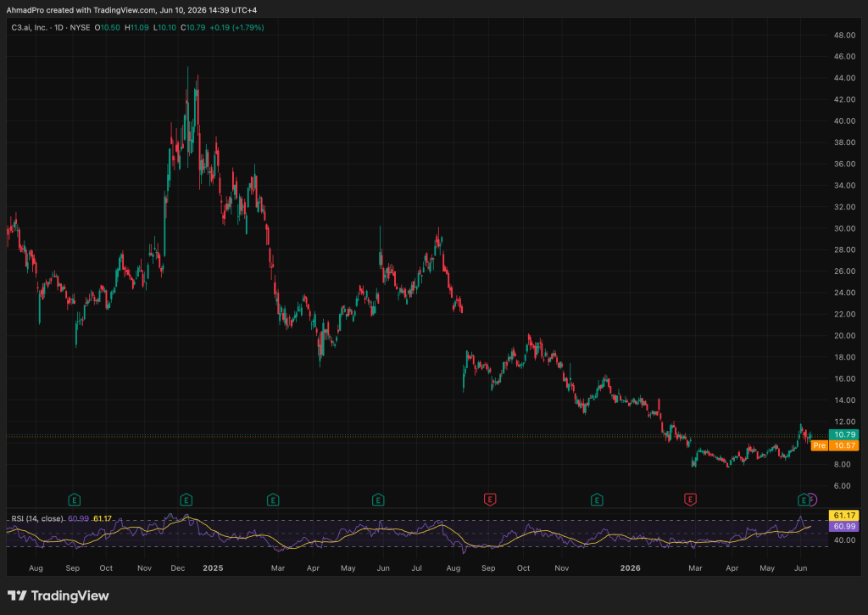This screenshot has height=615, width=868.
Task: Click the Dec label on the time axis
Action: click(178, 567)
